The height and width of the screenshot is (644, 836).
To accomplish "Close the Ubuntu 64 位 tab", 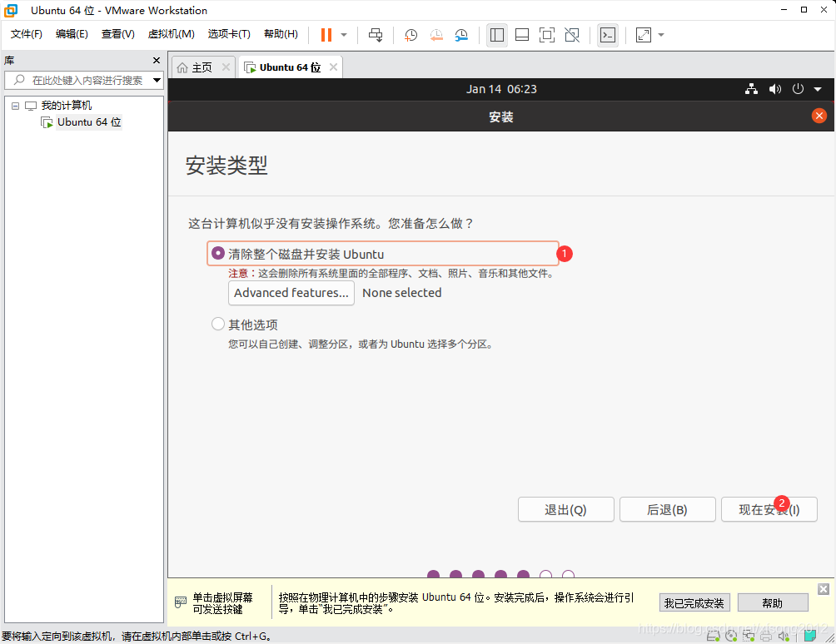I will pyautogui.click(x=333, y=67).
